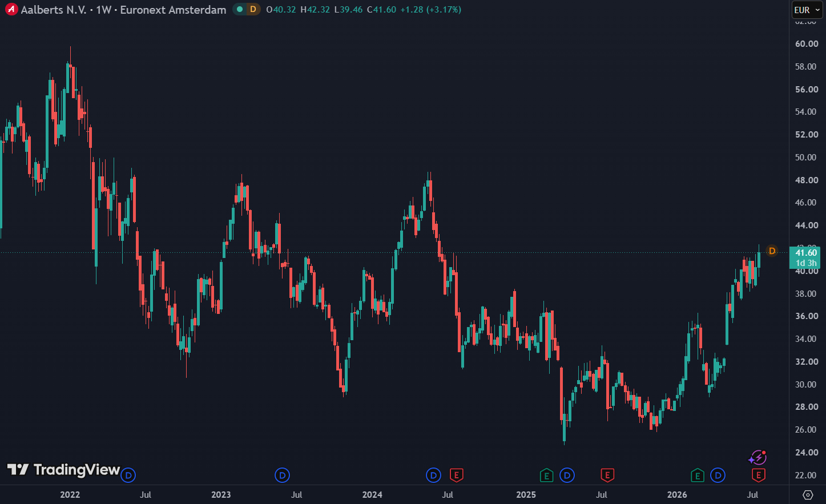The height and width of the screenshot is (504, 826).
Task: Open the green earnings marker from early 2025
Action: (546, 475)
